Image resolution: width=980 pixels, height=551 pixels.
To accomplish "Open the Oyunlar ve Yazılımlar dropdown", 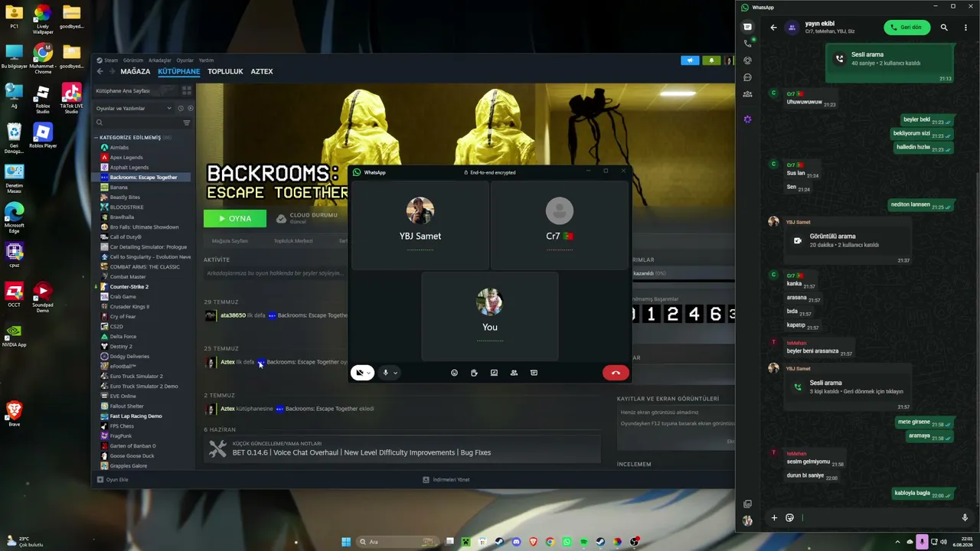I will click(134, 108).
